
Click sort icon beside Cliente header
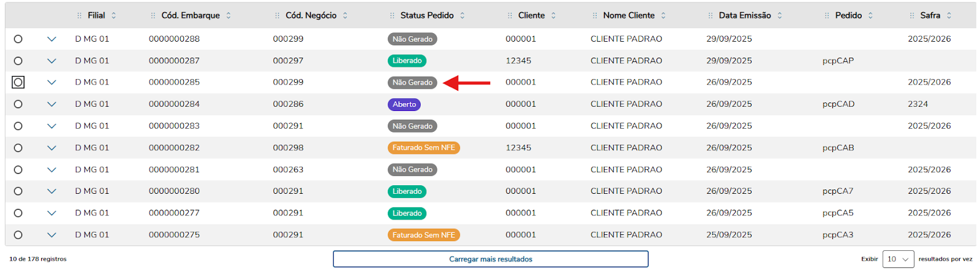[x=553, y=15]
